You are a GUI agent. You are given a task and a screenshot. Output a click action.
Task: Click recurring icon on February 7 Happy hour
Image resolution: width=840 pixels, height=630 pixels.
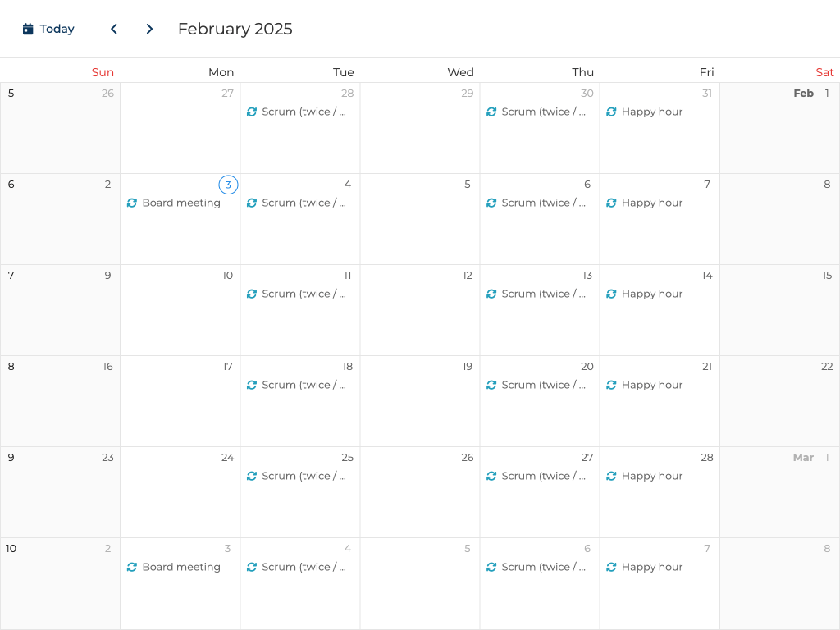click(x=611, y=203)
